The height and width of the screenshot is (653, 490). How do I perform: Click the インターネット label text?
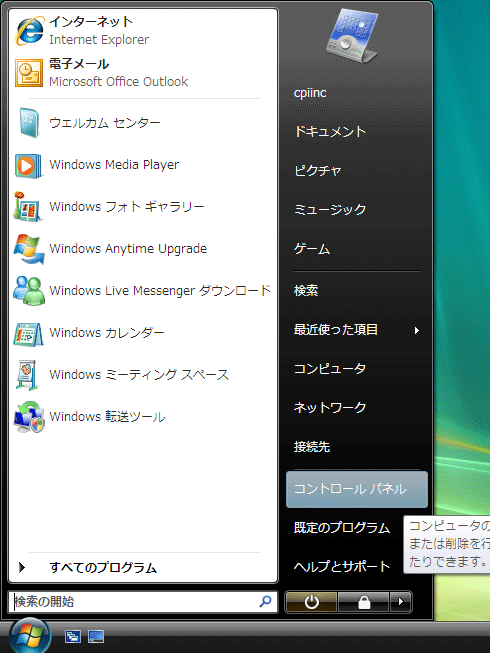(91, 21)
